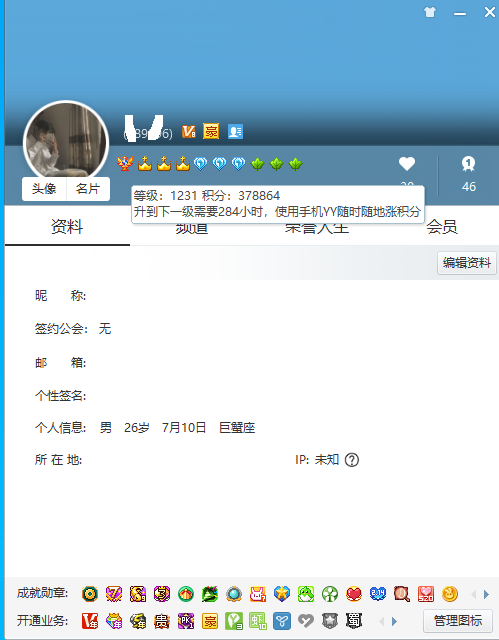Click the white heart likes icon
The image size is (499, 640).
pyautogui.click(x=407, y=164)
